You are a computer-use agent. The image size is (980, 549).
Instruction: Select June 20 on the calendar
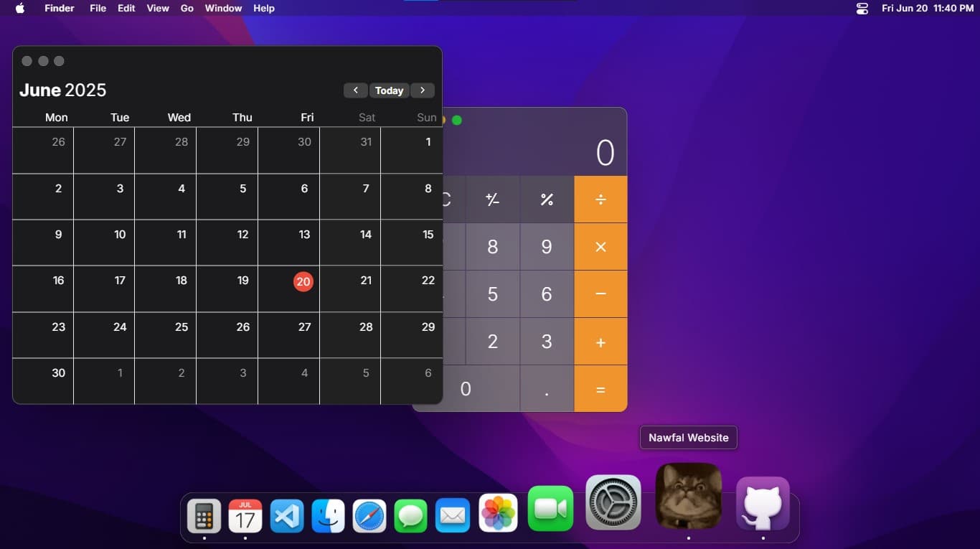[303, 282]
